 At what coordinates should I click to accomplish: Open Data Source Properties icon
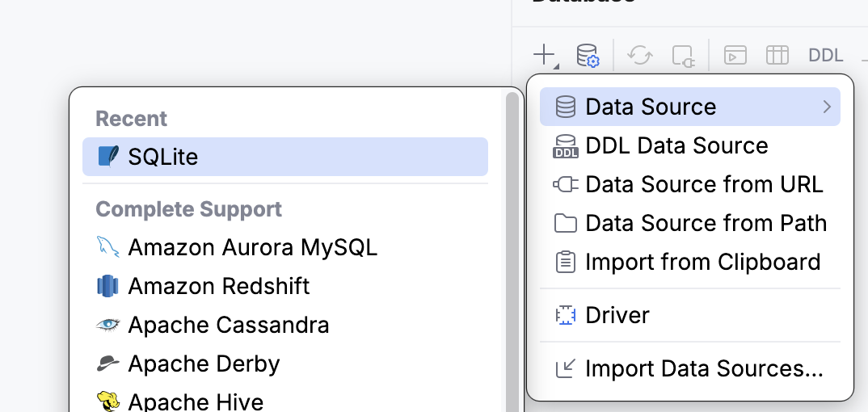click(588, 55)
